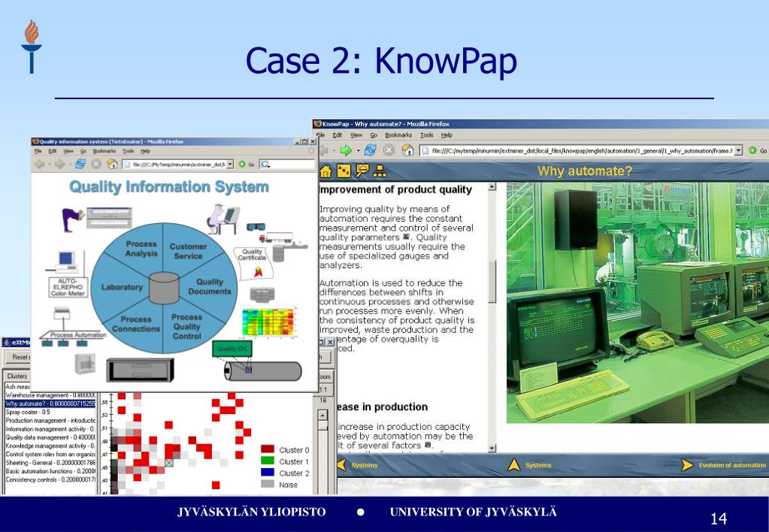Image resolution: width=769 pixels, height=532 pixels.
Task: Reload the Quality Information System page
Action: (80, 165)
